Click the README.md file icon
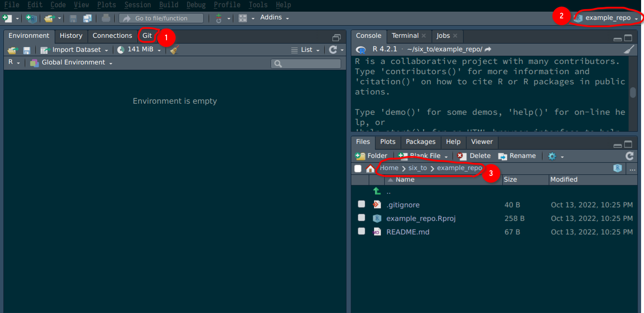Viewport: 644px width, 313px height. 377,232
